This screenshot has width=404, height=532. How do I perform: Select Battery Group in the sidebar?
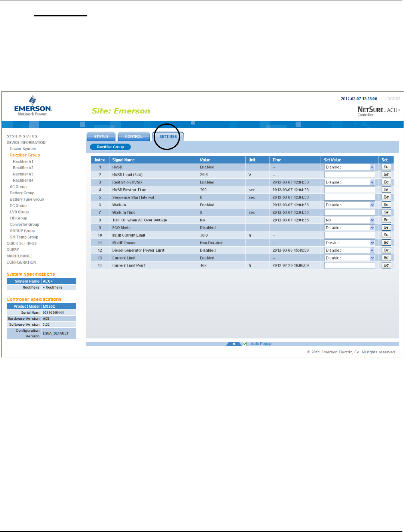pos(22,193)
